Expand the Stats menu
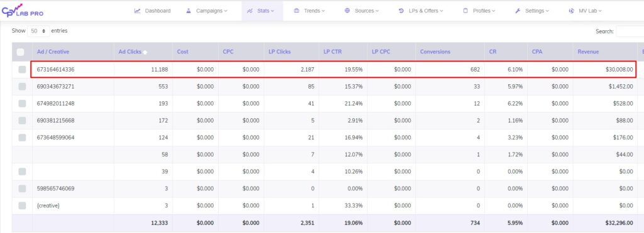The image size is (644, 233). 262,11
